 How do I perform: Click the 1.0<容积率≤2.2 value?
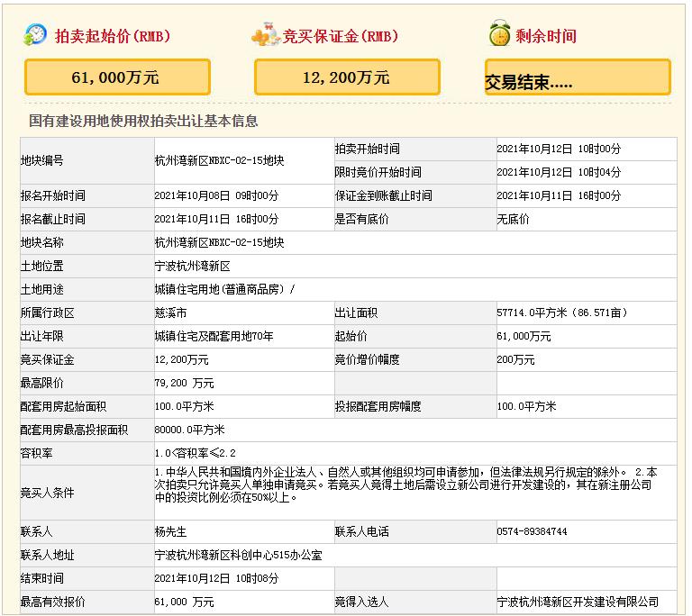click(195, 453)
